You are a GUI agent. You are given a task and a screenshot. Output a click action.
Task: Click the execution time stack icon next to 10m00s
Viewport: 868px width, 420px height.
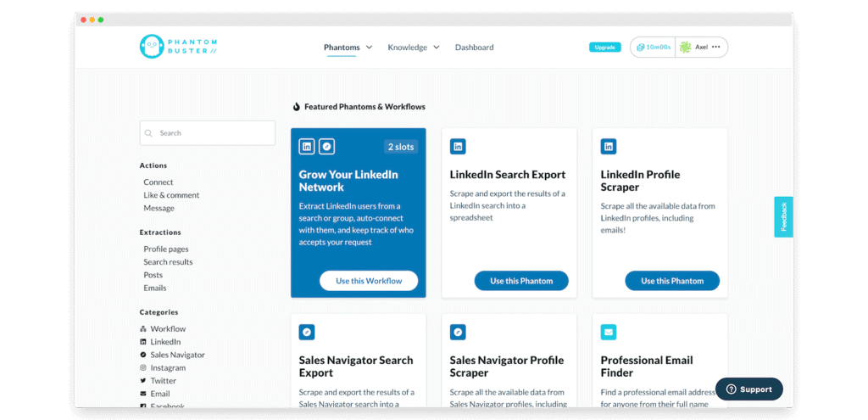[641, 48]
